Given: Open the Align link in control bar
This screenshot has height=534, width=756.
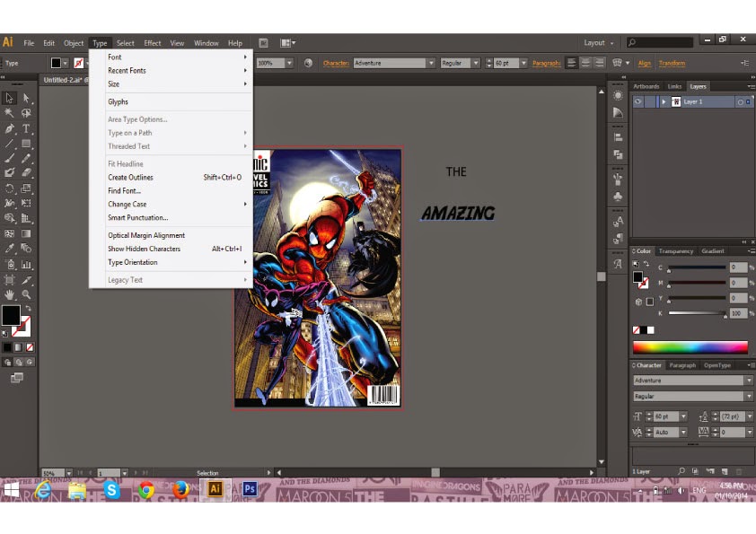Looking at the screenshot, I should [644, 63].
